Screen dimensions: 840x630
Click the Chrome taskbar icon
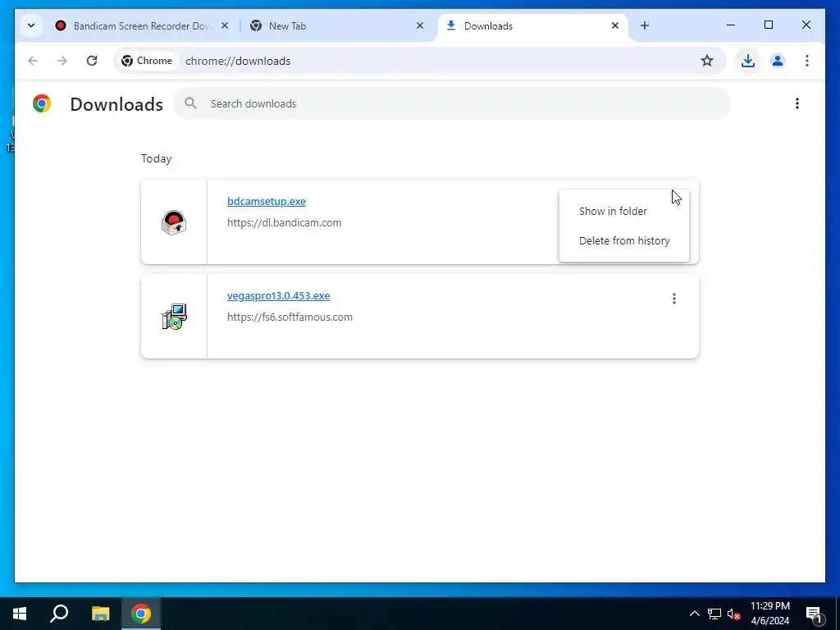141,614
